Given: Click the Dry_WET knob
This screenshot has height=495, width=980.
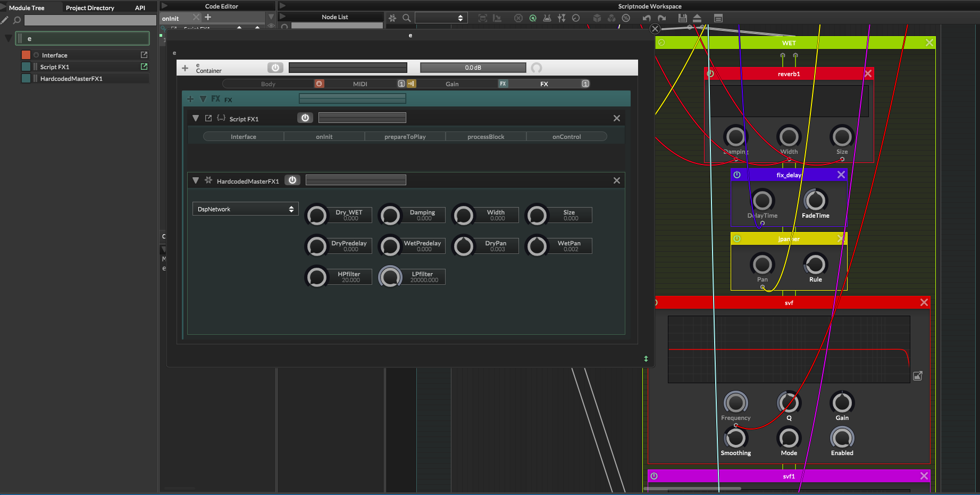Looking at the screenshot, I should (x=317, y=216).
